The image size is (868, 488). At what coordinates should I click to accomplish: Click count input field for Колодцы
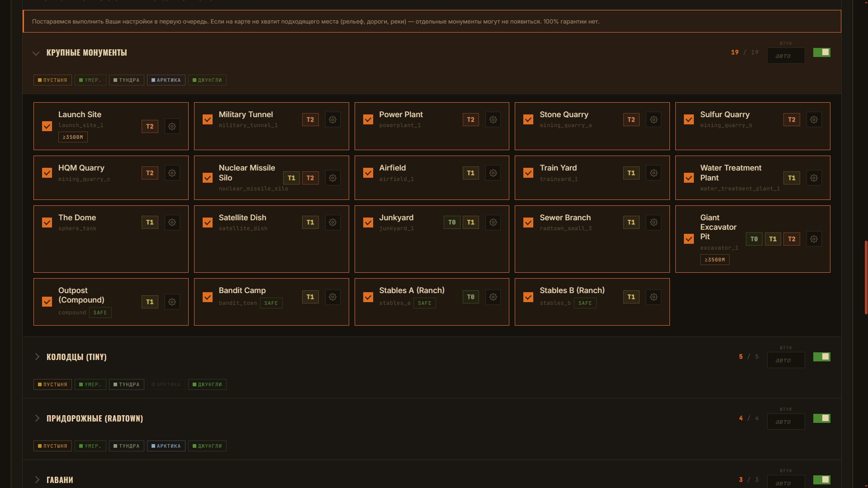[x=786, y=360]
